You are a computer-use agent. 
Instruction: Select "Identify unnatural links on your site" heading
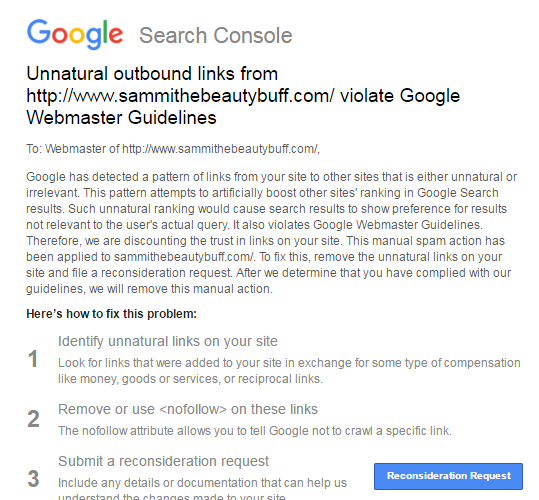click(x=168, y=342)
